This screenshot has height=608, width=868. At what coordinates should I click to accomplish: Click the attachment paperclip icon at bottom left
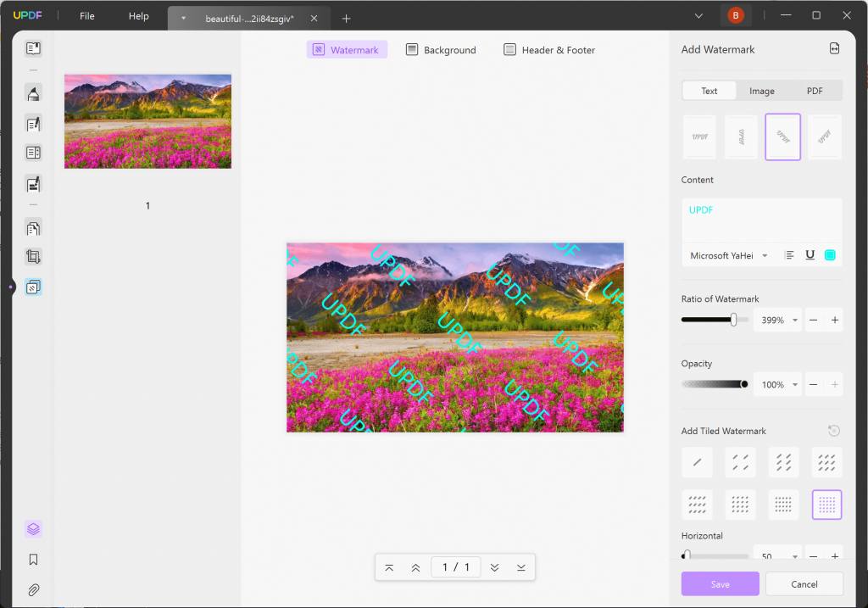(33, 589)
